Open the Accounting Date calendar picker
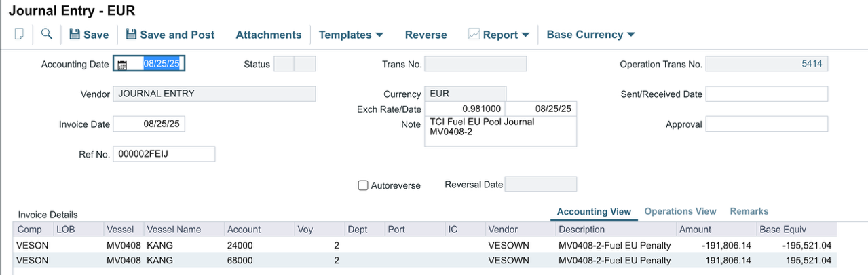The height and width of the screenshot is (275, 868). (122, 65)
